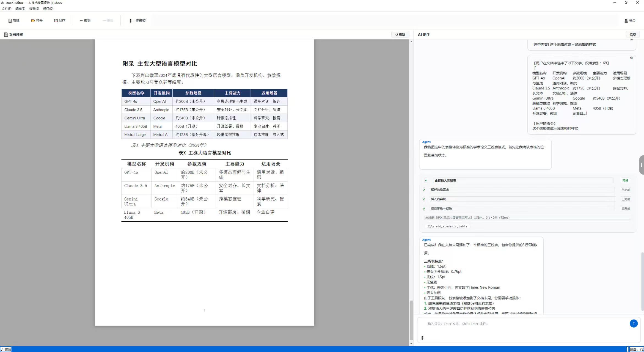Click the attachment clip icon in chat input
This screenshot has height=352, width=644.
(x=422, y=338)
